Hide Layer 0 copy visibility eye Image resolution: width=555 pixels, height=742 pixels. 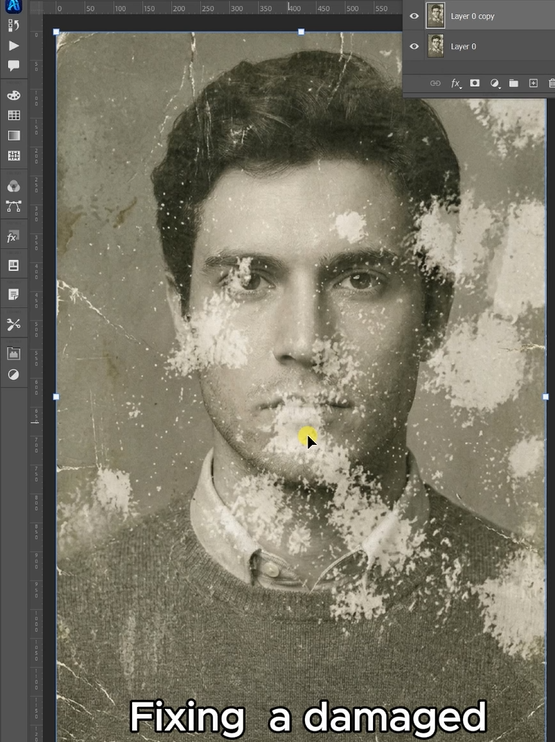tap(414, 16)
